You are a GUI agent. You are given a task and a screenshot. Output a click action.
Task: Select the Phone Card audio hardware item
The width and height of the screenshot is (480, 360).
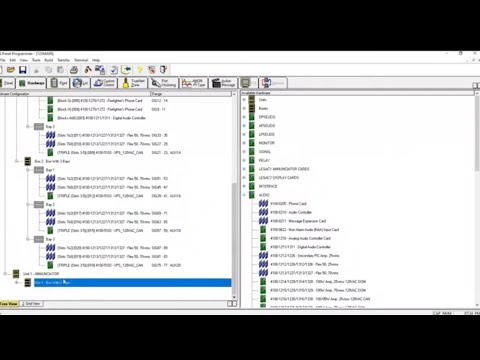288,204
